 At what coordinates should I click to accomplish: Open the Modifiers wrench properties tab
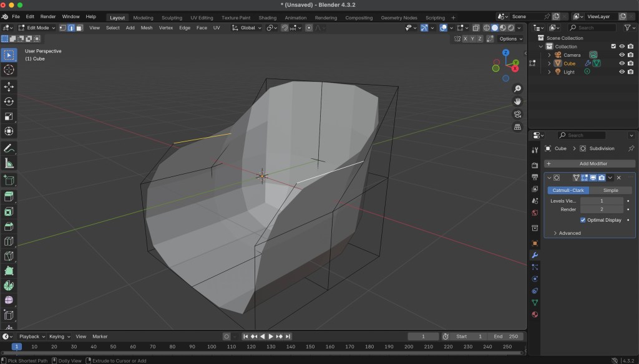click(x=535, y=255)
